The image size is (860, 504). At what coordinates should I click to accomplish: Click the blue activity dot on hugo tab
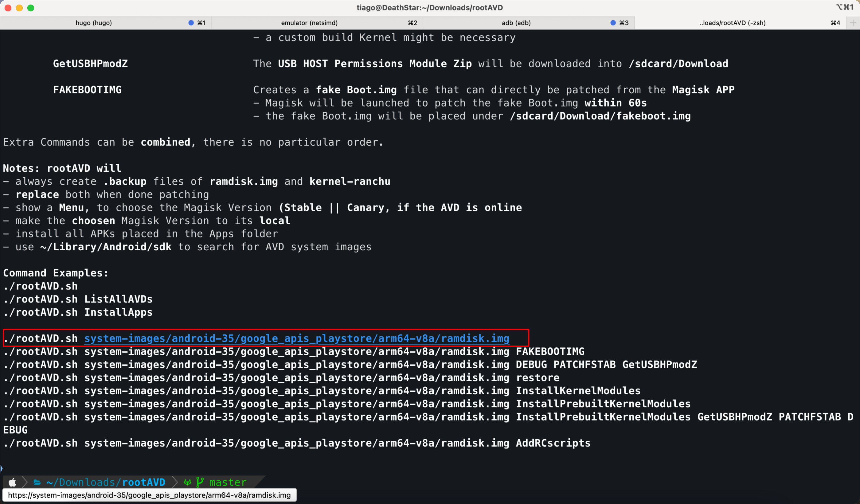(x=191, y=23)
